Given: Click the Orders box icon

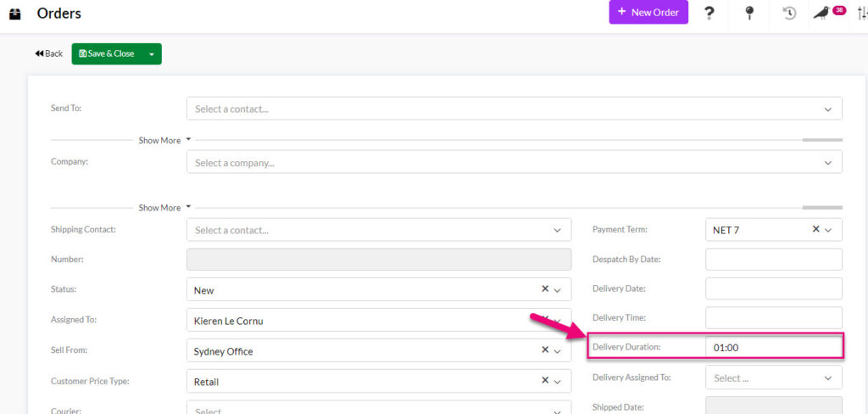Looking at the screenshot, I should point(15,14).
